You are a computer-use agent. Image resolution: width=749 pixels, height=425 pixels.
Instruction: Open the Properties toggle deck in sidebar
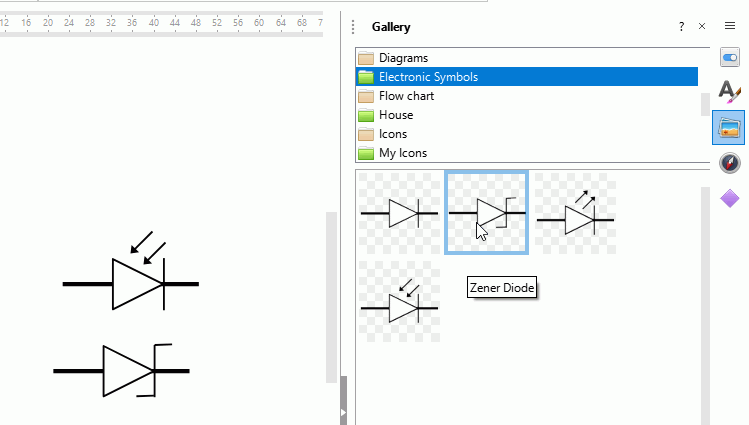point(729,59)
